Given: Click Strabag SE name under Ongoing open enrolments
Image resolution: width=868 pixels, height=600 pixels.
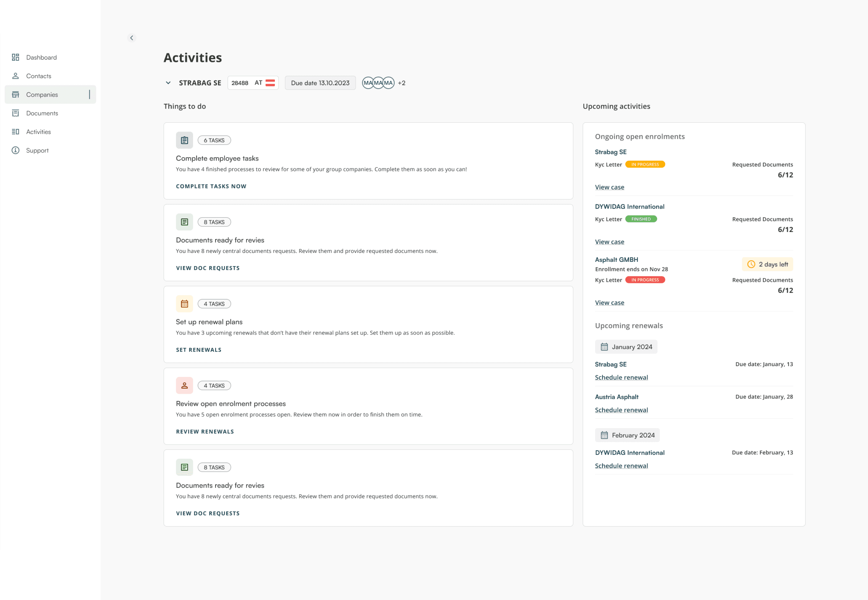Looking at the screenshot, I should 610,152.
